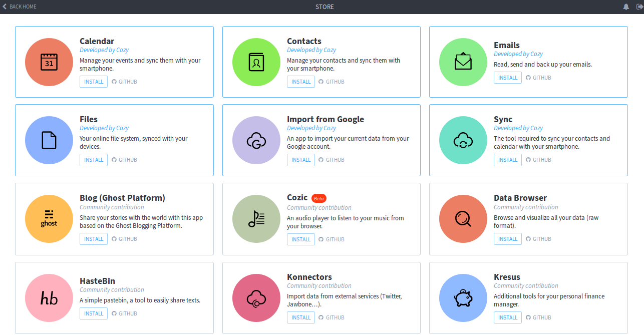This screenshot has height=335, width=644.
Task: Open Konnectors' GitHub link
Action: point(332,317)
